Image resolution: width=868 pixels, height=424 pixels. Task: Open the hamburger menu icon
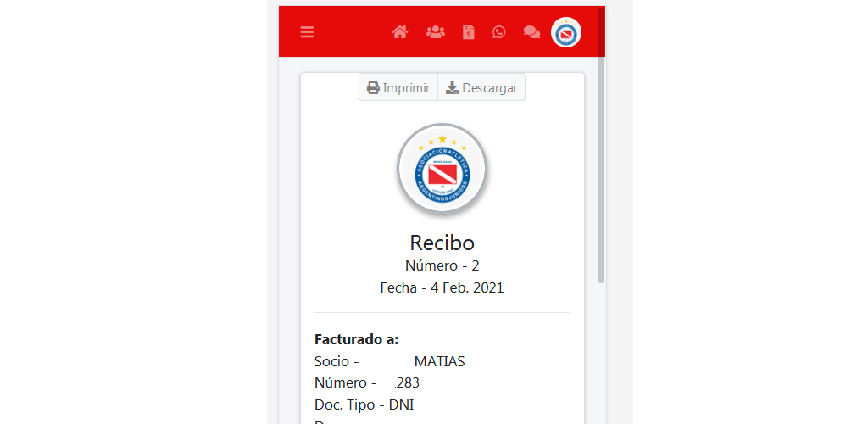[307, 32]
